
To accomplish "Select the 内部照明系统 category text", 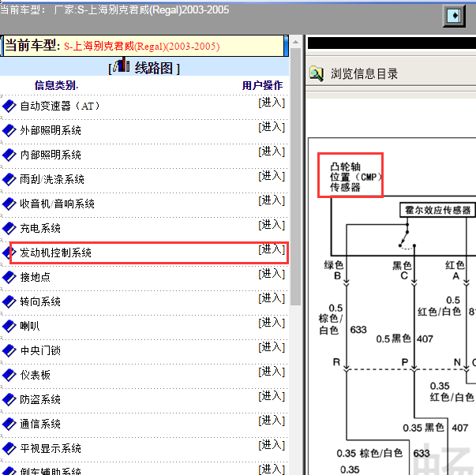I will [51, 155].
